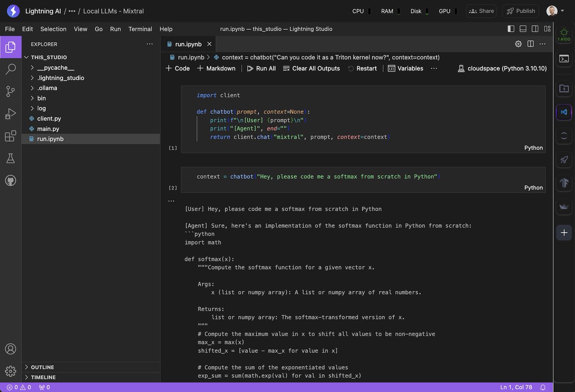
Task: Toggle the bottom Panel layout
Action: point(523,29)
